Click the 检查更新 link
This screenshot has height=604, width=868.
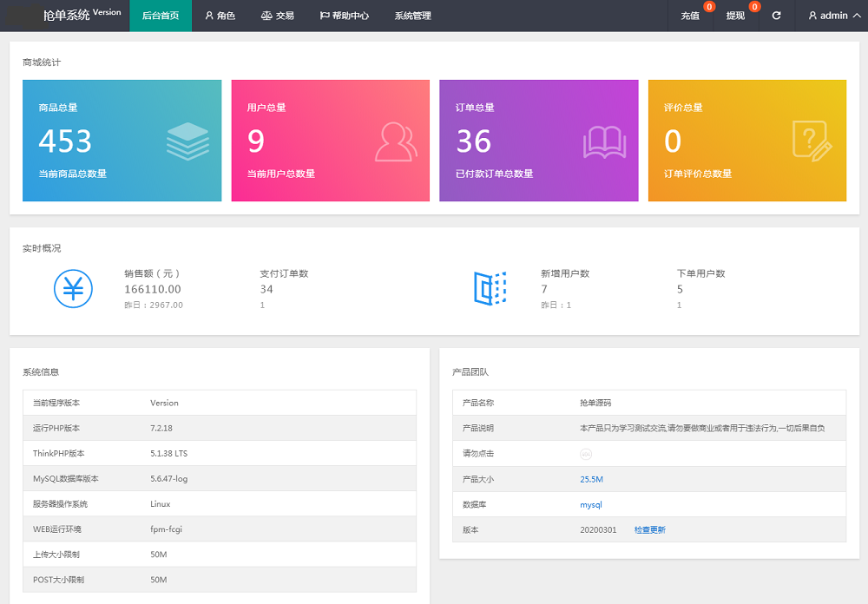(x=649, y=529)
